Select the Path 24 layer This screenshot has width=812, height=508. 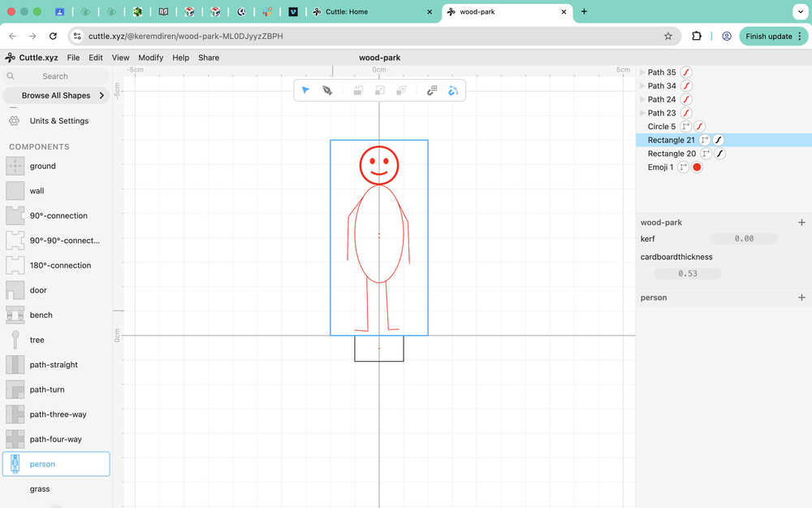[662, 99]
